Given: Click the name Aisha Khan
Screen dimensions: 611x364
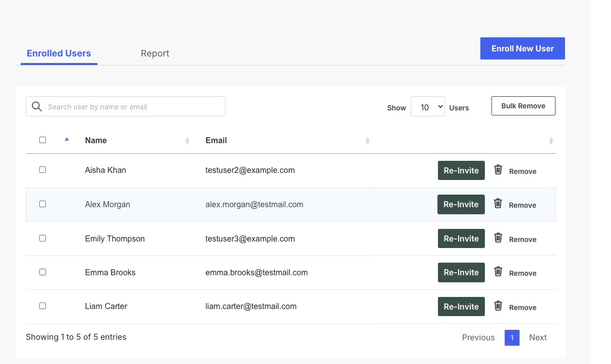Looking at the screenshot, I should coord(105,170).
